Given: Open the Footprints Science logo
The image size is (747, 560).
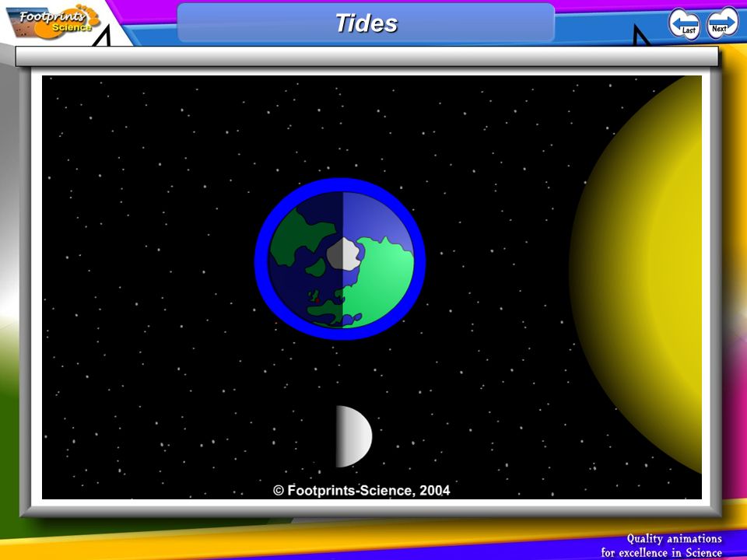Looking at the screenshot, I should (54, 22).
